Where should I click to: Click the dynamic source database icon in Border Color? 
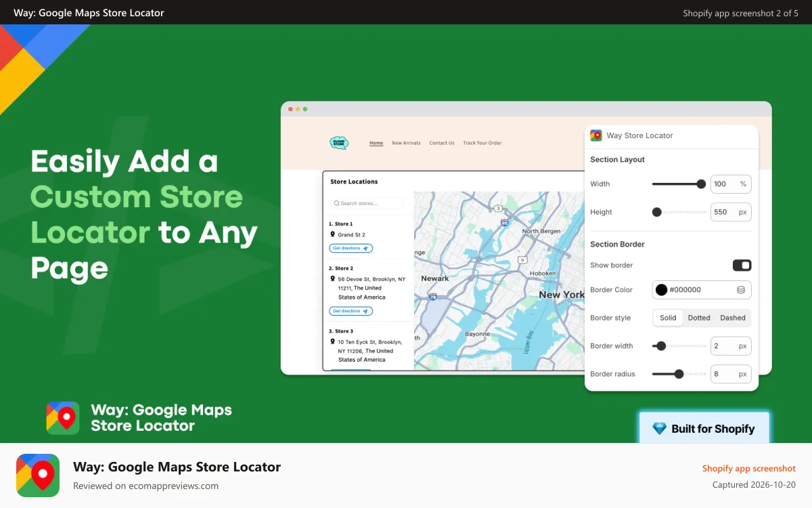tap(740, 290)
